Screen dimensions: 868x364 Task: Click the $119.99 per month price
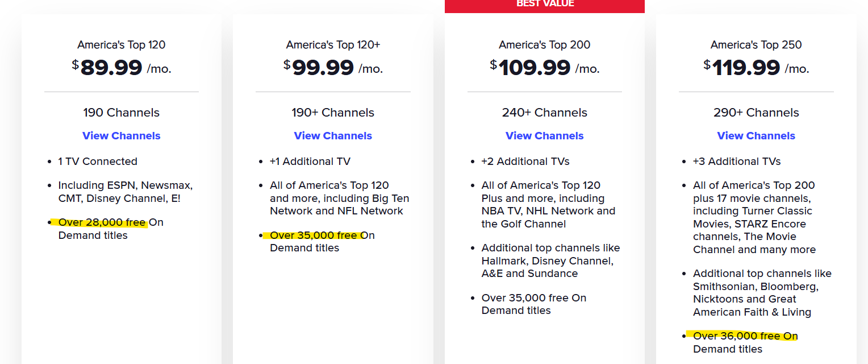click(756, 68)
